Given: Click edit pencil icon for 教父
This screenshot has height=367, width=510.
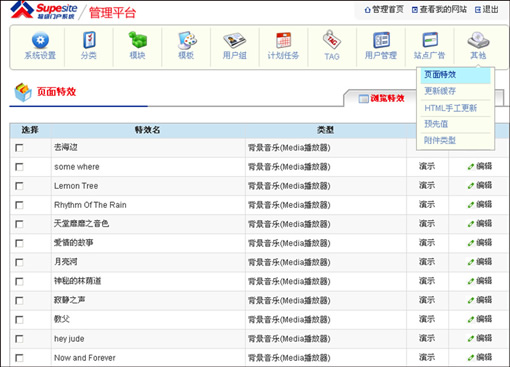Looking at the screenshot, I should pyautogui.click(x=471, y=319).
